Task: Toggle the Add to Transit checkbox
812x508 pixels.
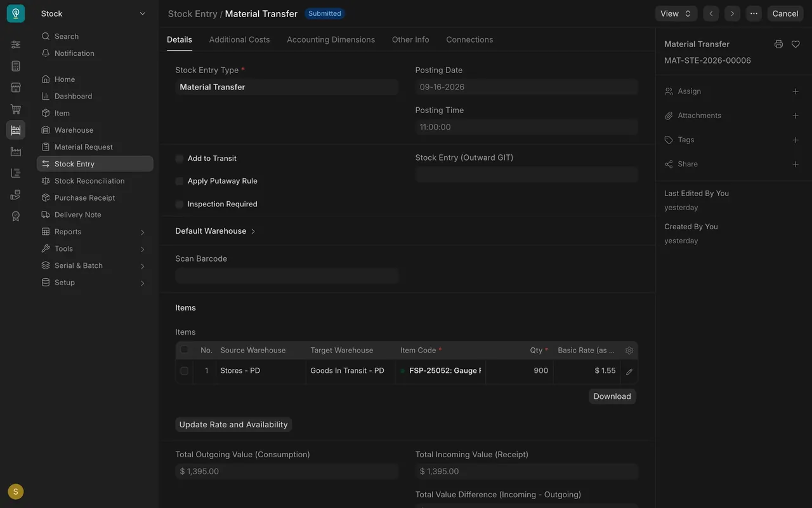Action: (180, 159)
